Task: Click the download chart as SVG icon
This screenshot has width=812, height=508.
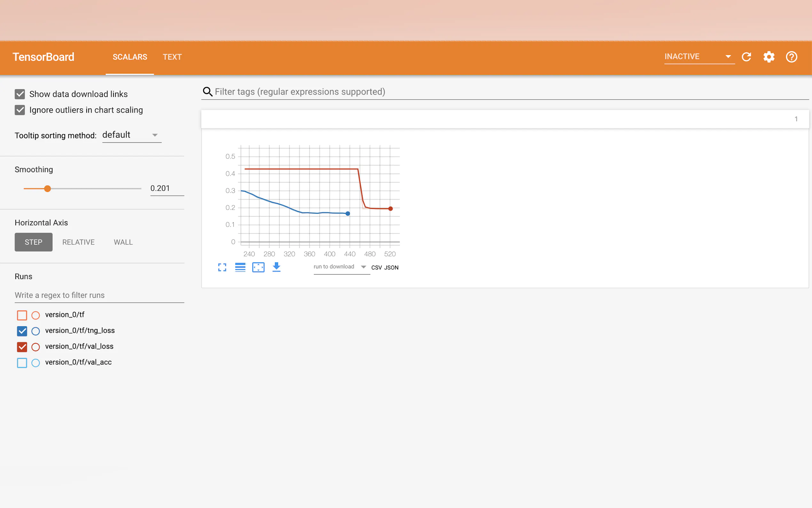Action: (276, 267)
